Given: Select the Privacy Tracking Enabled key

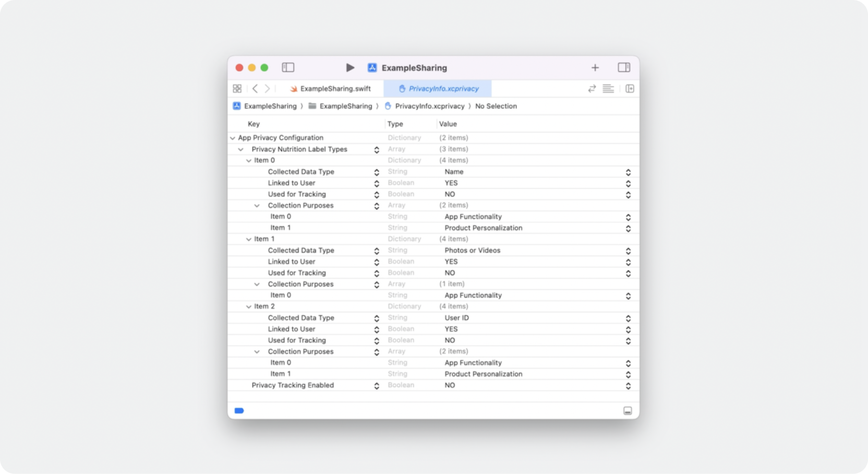Looking at the screenshot, I should point(293,385).
